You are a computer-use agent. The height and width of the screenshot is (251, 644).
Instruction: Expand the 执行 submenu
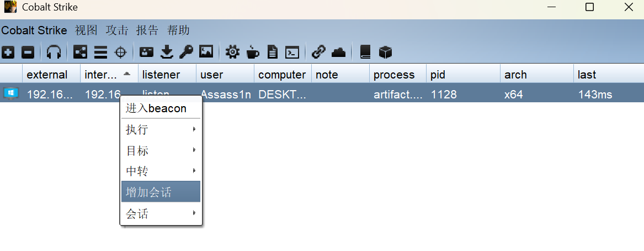tap(161, 129)
